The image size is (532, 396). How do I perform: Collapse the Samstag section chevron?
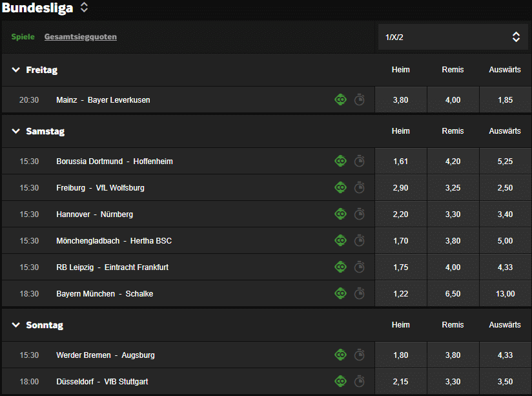15,131
